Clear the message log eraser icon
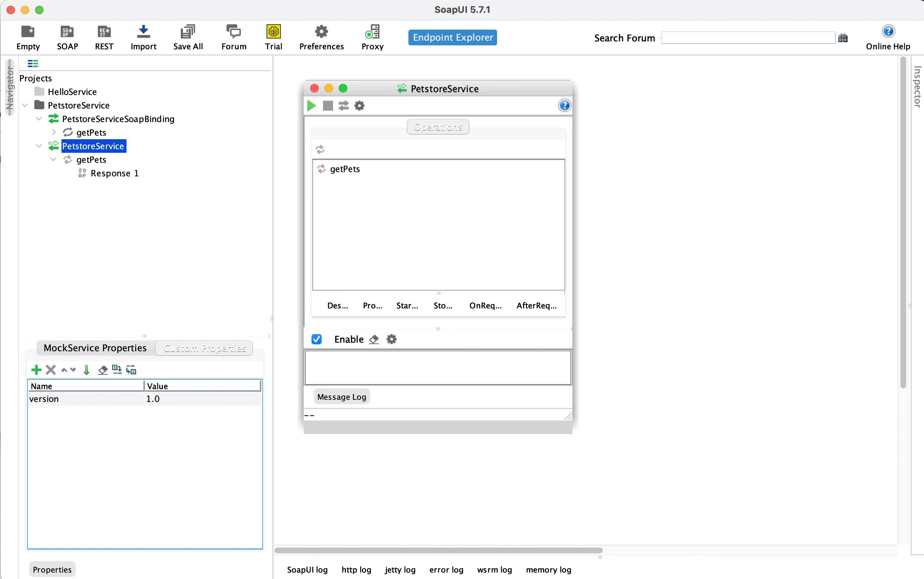The height and width of the screenshot is (579, 924). click(374, 339)
